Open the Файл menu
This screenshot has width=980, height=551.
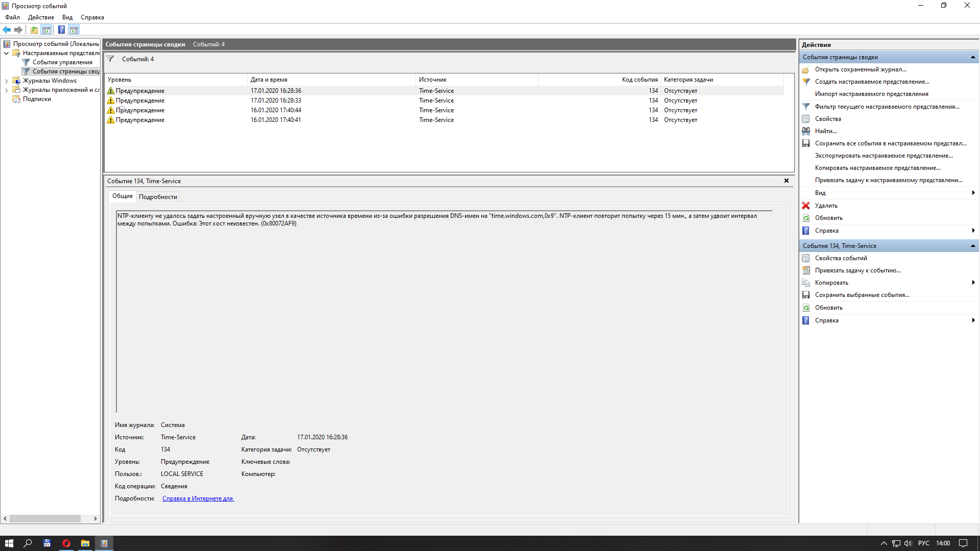(13, 17)
